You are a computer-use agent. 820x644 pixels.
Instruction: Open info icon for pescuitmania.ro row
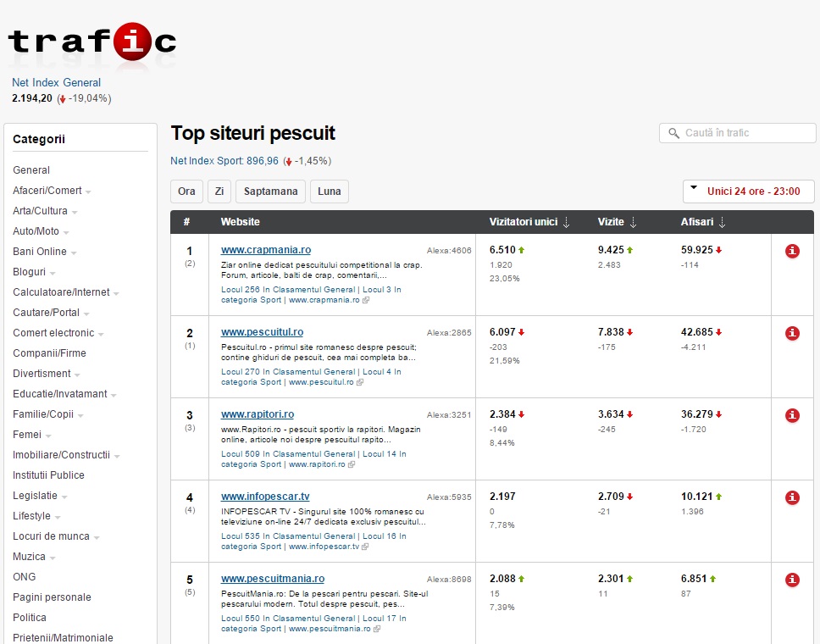(792, 580)
